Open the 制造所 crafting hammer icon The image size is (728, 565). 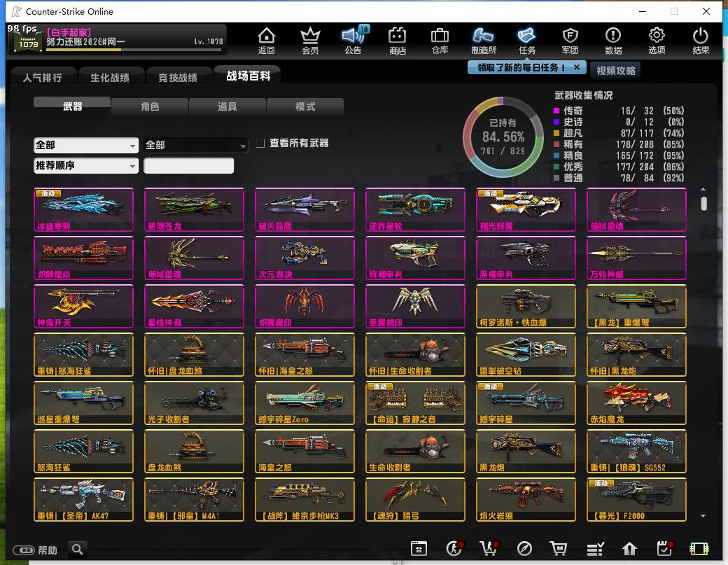click(483, 41)
